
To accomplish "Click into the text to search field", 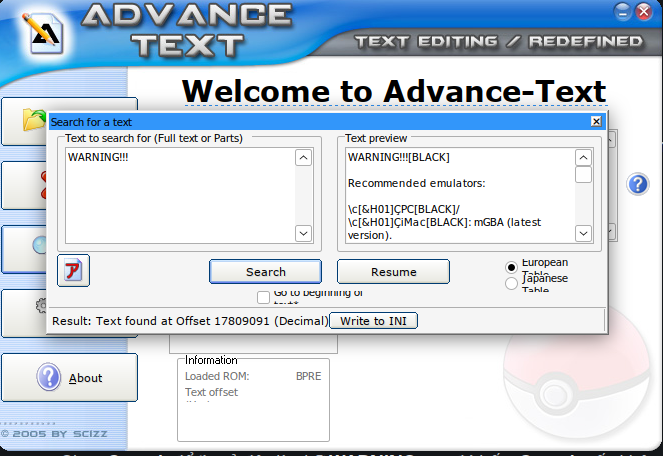I will (x=181, y=195).
